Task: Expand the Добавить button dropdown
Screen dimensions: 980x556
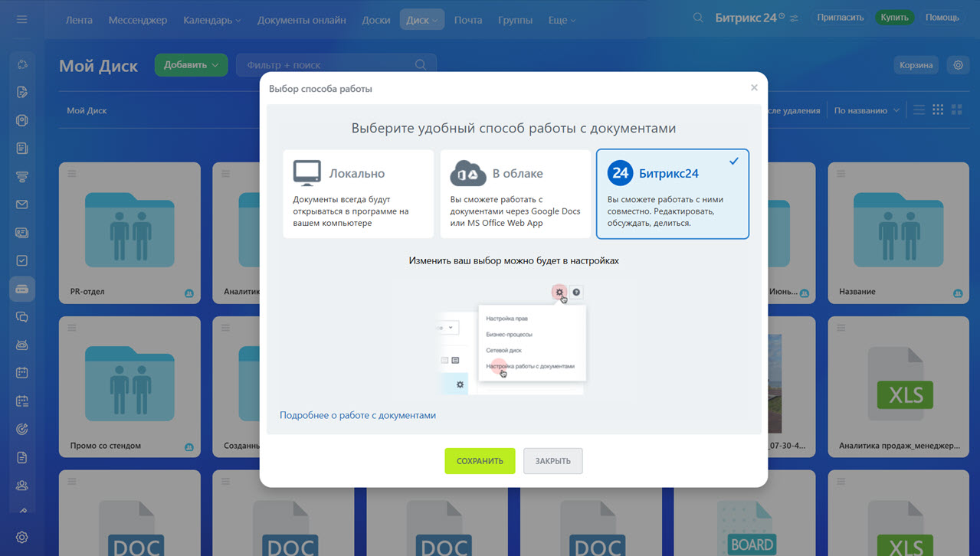Action: [191, 65]
